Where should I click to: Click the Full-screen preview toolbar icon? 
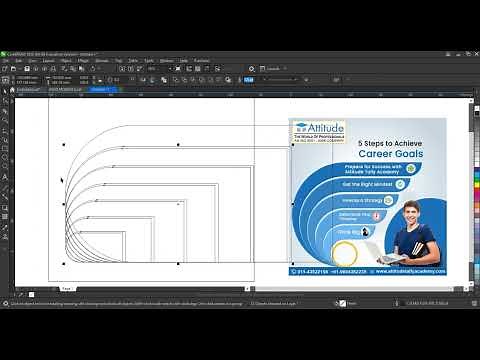pos(178,69)
